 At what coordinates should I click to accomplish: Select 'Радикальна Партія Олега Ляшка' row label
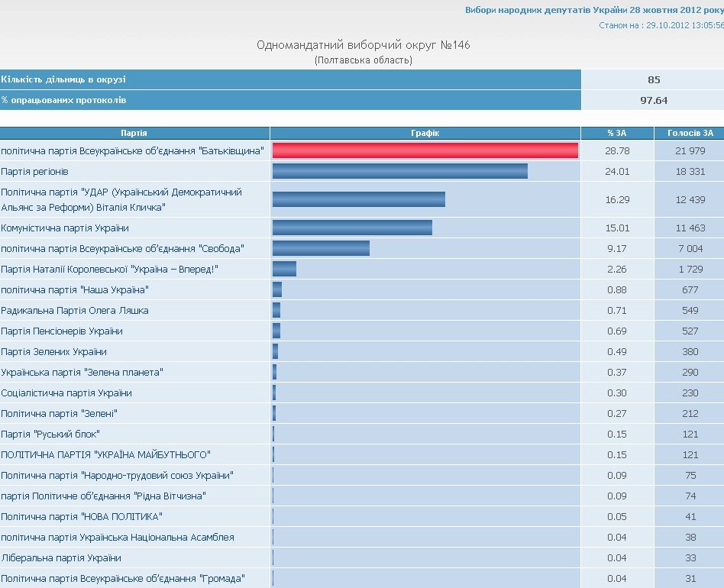(x=75, y=311)
